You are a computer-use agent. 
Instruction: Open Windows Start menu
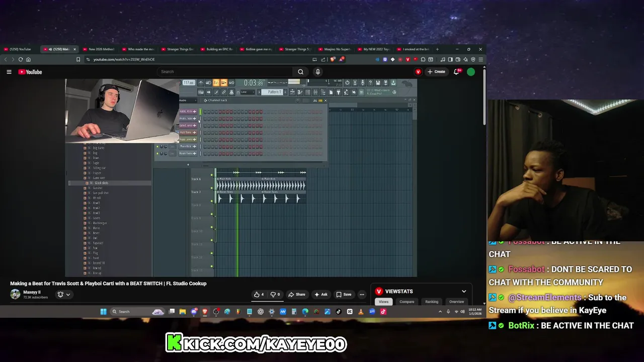[x=103, y=312]
